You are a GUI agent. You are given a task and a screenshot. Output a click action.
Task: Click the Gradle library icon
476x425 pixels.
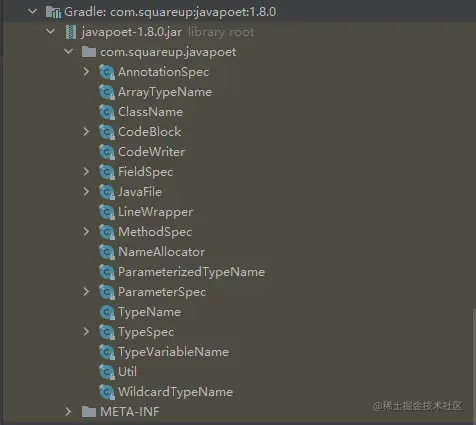click(53, 12)
